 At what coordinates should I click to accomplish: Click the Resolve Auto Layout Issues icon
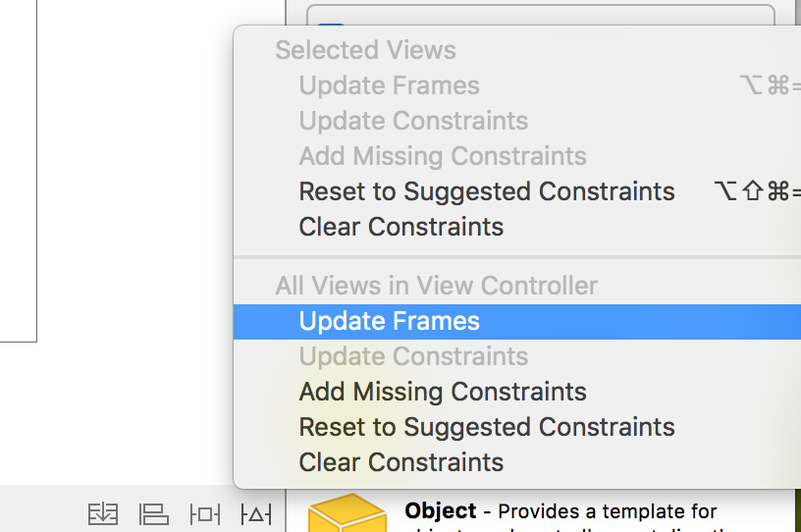tap(255, 512)
